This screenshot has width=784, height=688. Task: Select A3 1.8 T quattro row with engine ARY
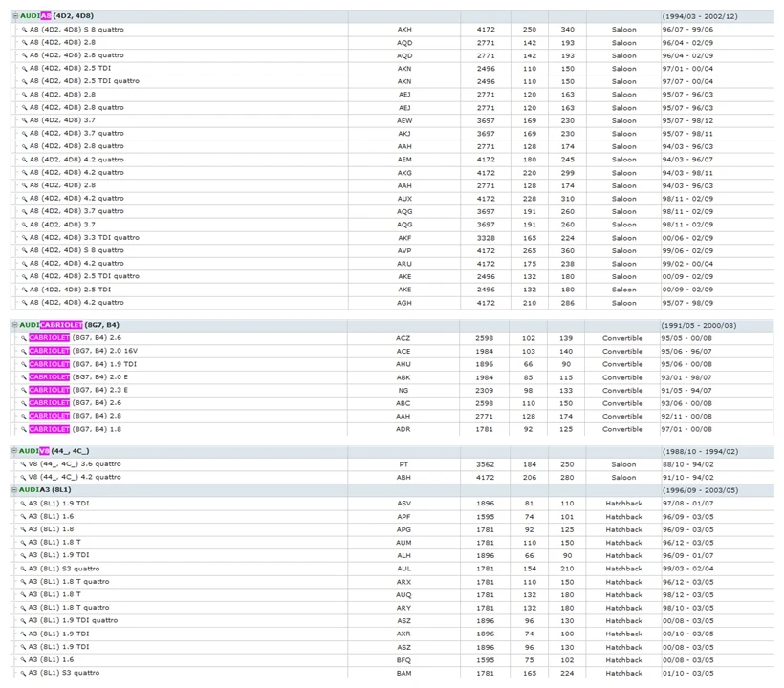point(393,608)
